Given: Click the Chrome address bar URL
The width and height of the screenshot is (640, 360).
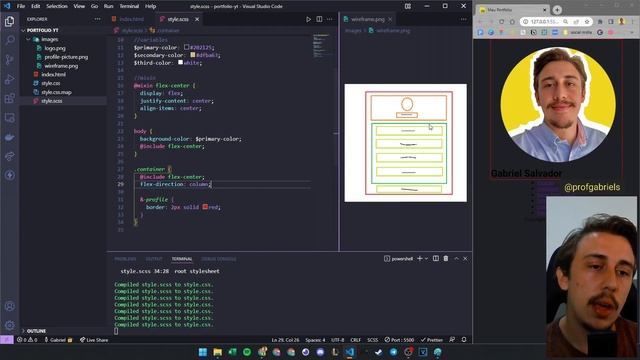Looking at the screenshot, I should (x=544, y=21).
